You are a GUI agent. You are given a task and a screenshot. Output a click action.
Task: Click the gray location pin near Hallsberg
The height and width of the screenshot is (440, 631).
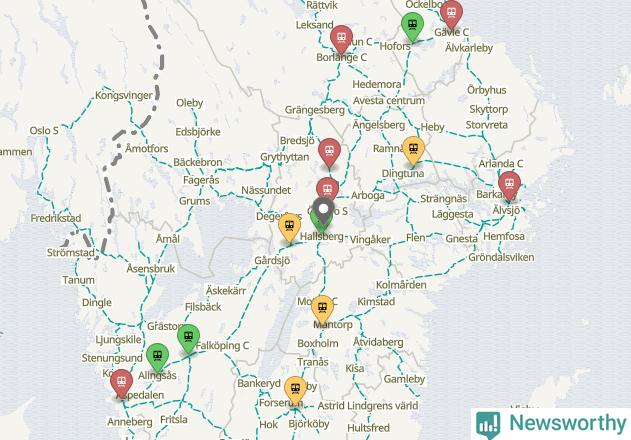tap(324, 210)
